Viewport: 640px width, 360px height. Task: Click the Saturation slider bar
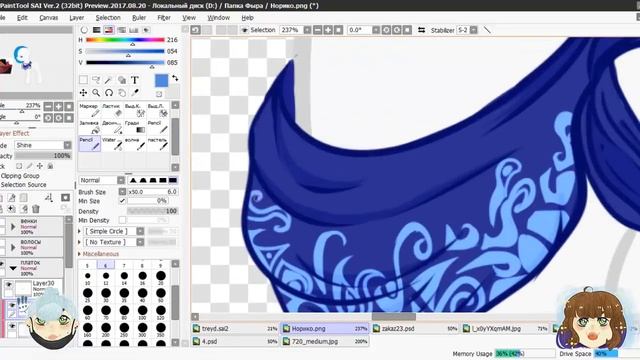tap(125, 51)
